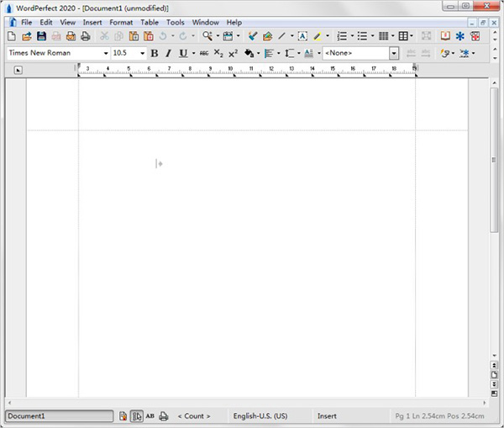Viewport: 504px width, 428px height.
Task: Select the yellow Highlight pen tool
Action: click(318, 36)
